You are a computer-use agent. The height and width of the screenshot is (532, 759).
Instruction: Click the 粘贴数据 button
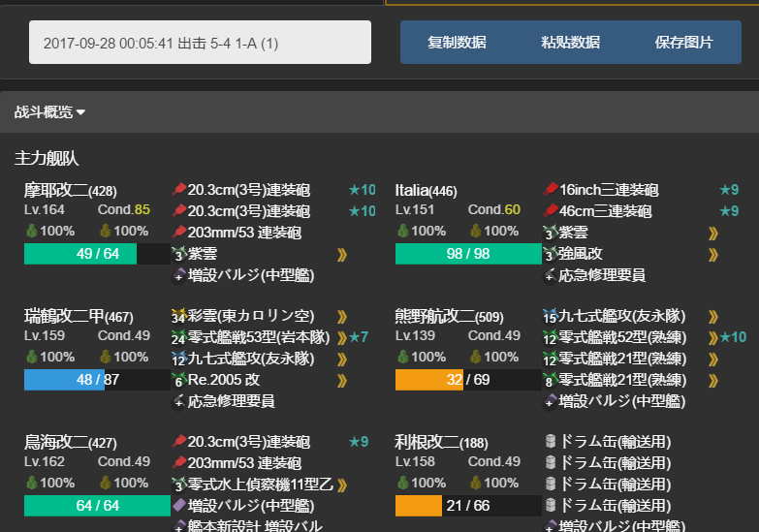pos(570,43)
